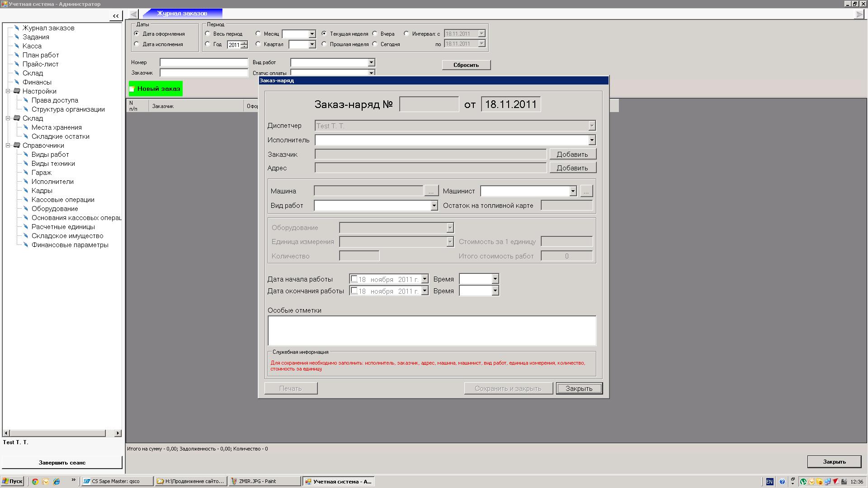The height and width of the screenshot is (488, 868).
Task: Choose the Прошлая неделя period option
Action: click(x=324, y=44)
